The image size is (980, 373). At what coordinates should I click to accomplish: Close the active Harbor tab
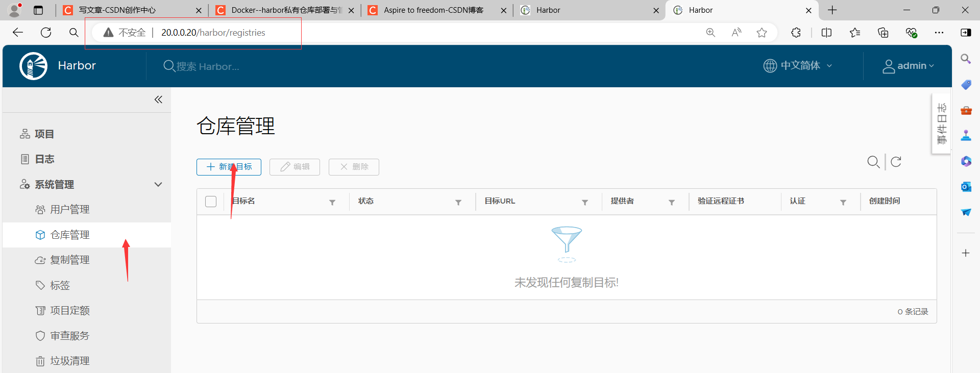[x=808, y=10]
